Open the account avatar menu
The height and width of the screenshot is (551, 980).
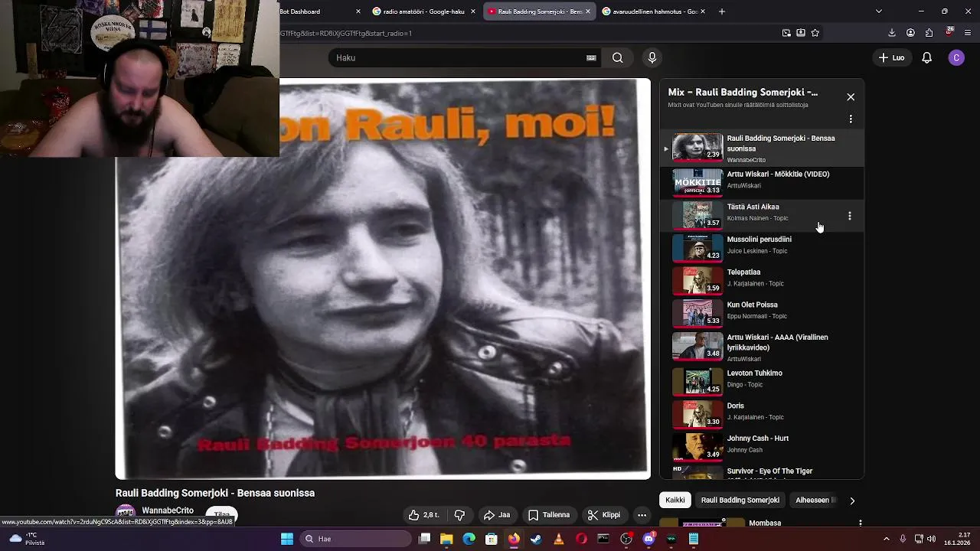tap(956, 57)
